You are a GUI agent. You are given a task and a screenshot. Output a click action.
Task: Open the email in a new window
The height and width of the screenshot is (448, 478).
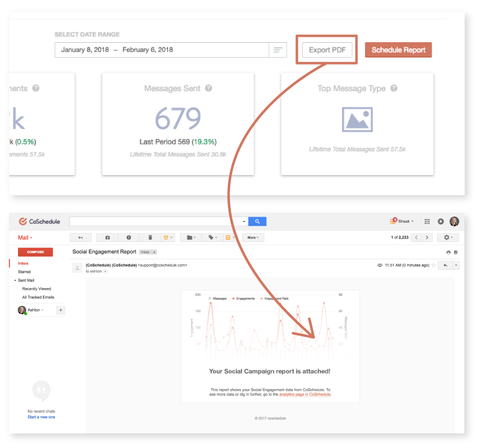456,253
